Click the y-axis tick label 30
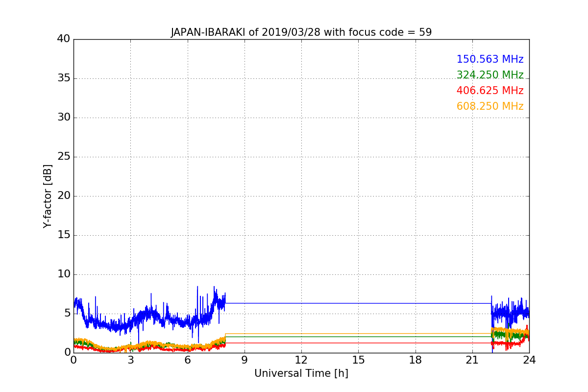The width and height of the screenshot is (588, 392). (x=64, y=118)
